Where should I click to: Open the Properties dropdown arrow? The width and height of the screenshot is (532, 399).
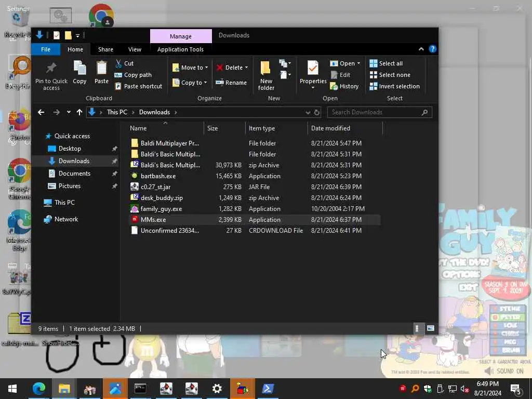(313, 88)
